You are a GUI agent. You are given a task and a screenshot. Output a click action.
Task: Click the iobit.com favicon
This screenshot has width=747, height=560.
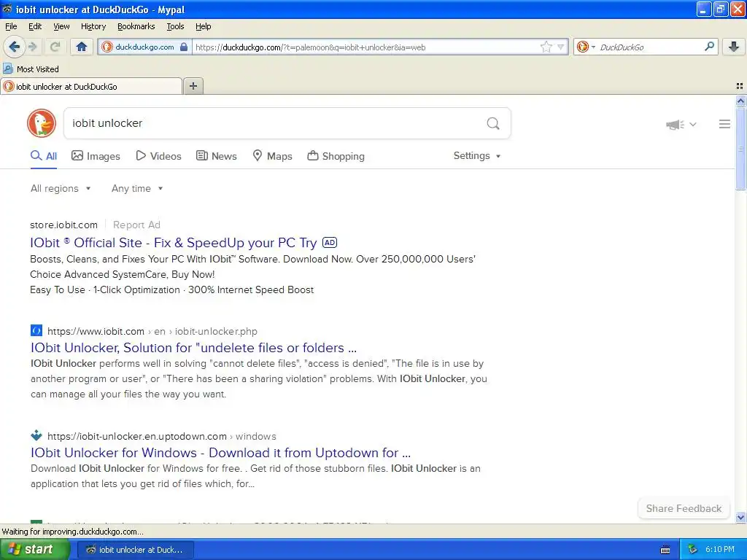click(x=36, y=330)
